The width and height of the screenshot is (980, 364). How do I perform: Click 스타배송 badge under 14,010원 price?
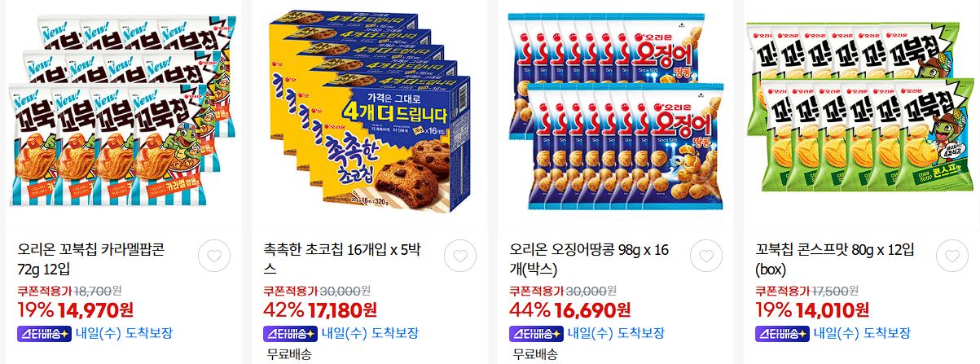[782, 333]
